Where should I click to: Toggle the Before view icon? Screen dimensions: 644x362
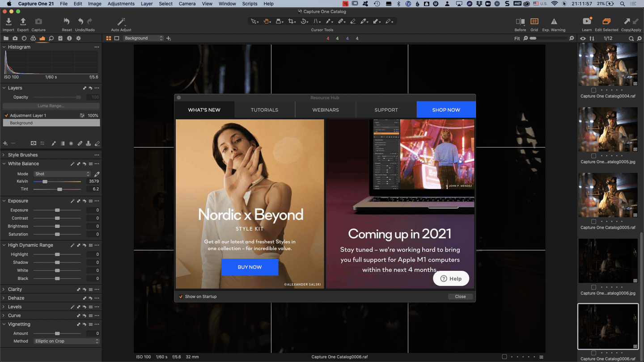tap(520, 21)
